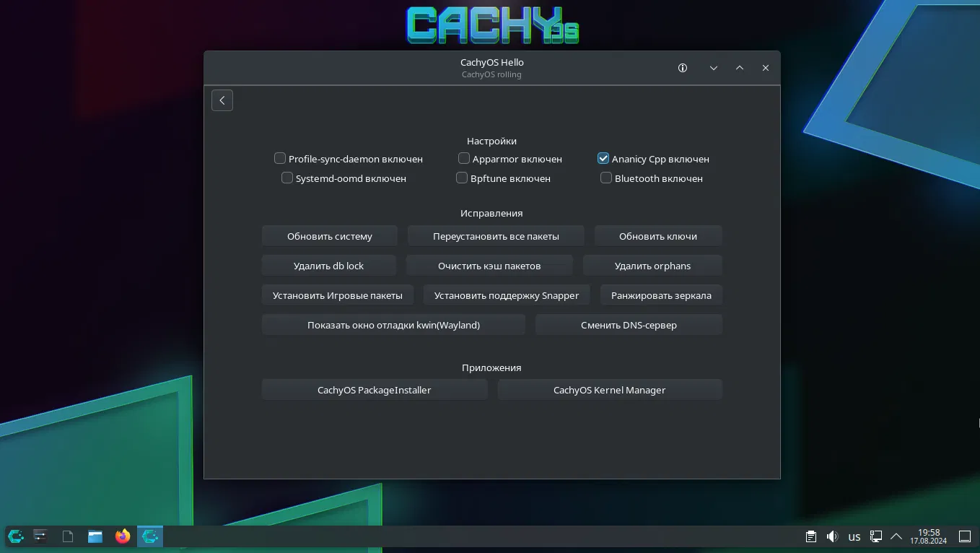The width and height of the screenshot is (980, 553).
Task: Click the Настройки section heading
Action: coord(492,141)
